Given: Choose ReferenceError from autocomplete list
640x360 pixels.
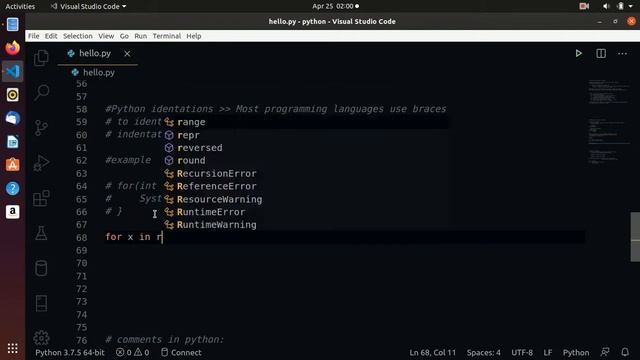Looking at the screenshot, I should [305, 186].
